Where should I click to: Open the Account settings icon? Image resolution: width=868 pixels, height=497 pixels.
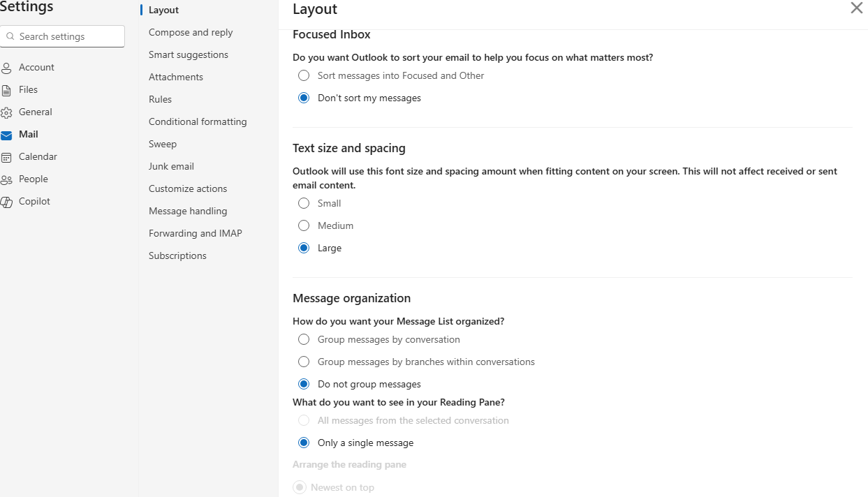pyautogui.click(x=6, y=66)
